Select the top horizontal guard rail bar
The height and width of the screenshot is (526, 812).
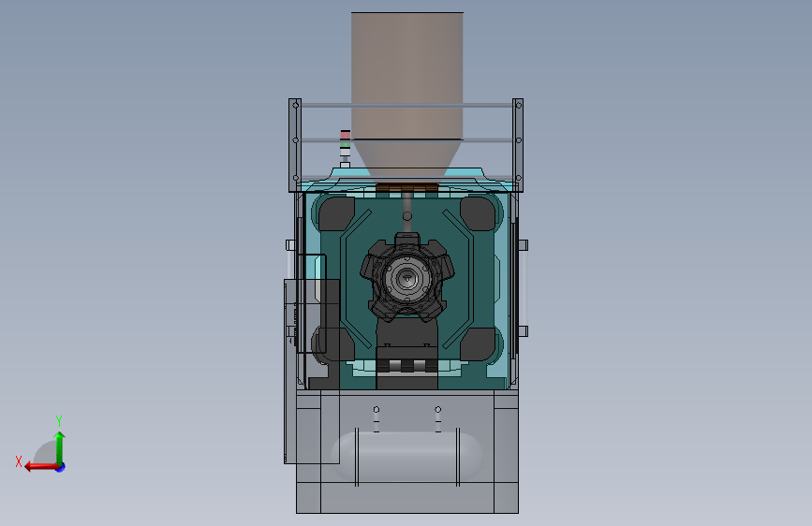point(406,105)
